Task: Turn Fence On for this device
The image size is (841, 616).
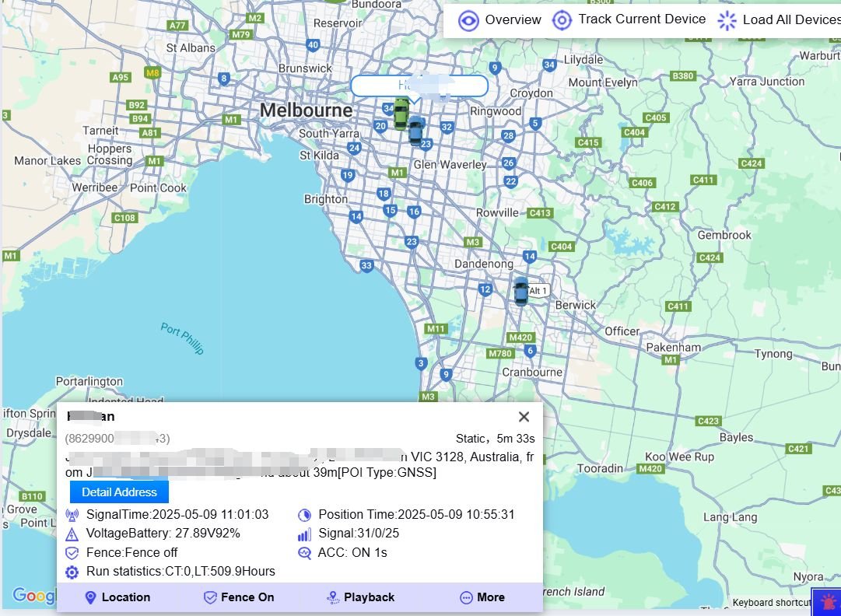Action: 239,597
